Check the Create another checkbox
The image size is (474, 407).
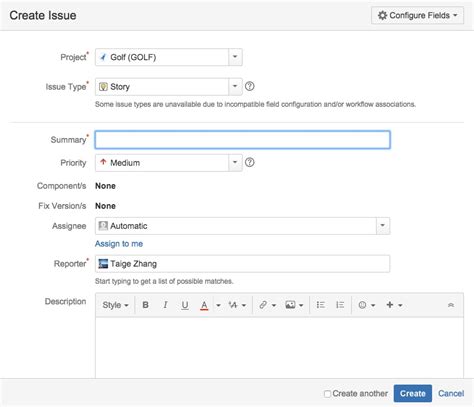tap(327, 394)
